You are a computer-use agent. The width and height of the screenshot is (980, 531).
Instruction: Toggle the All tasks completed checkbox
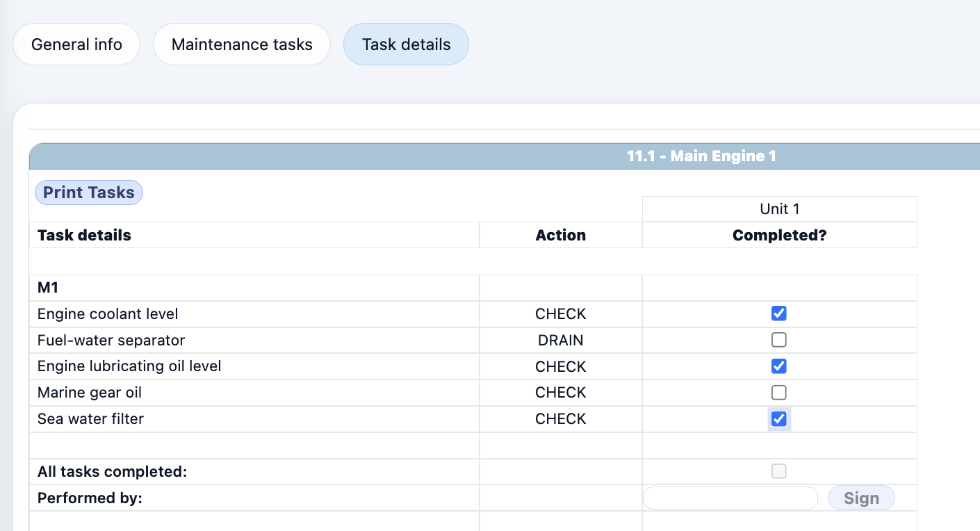(x=779, y=471)
